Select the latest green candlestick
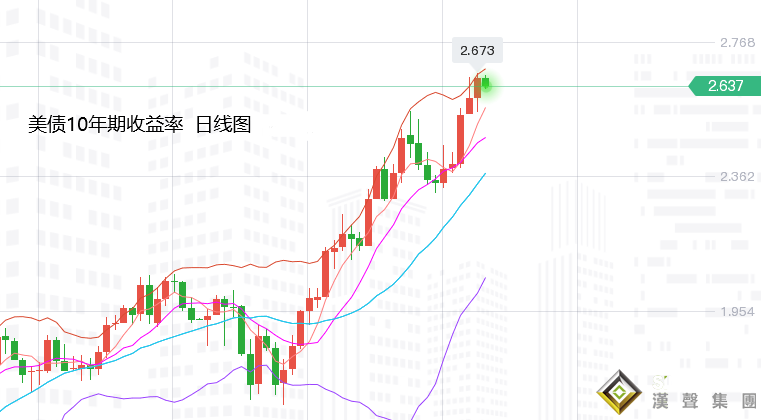 click(x=486, y=84)
